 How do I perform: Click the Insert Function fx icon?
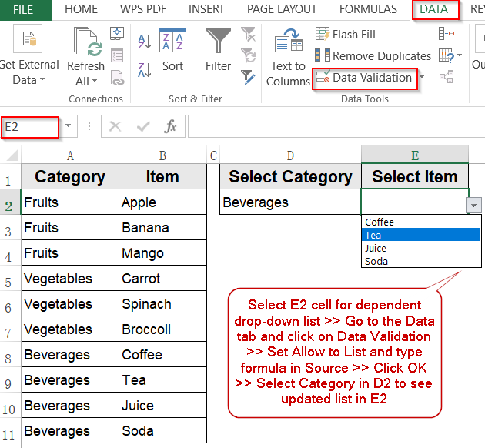pyautogui.click(x=171, y=126)
